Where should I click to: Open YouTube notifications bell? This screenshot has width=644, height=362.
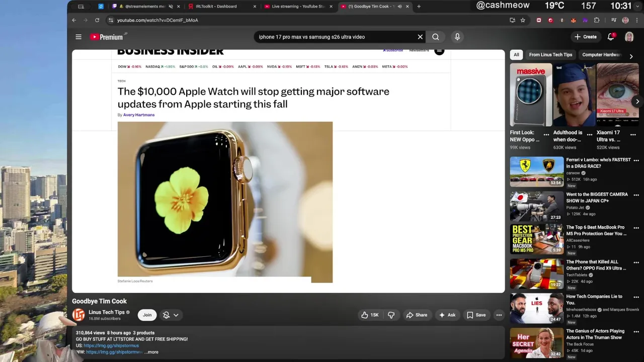(611, 37)
